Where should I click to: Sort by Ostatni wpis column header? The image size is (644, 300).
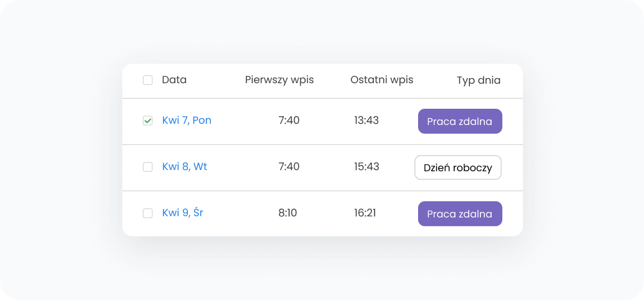[381, 80]
